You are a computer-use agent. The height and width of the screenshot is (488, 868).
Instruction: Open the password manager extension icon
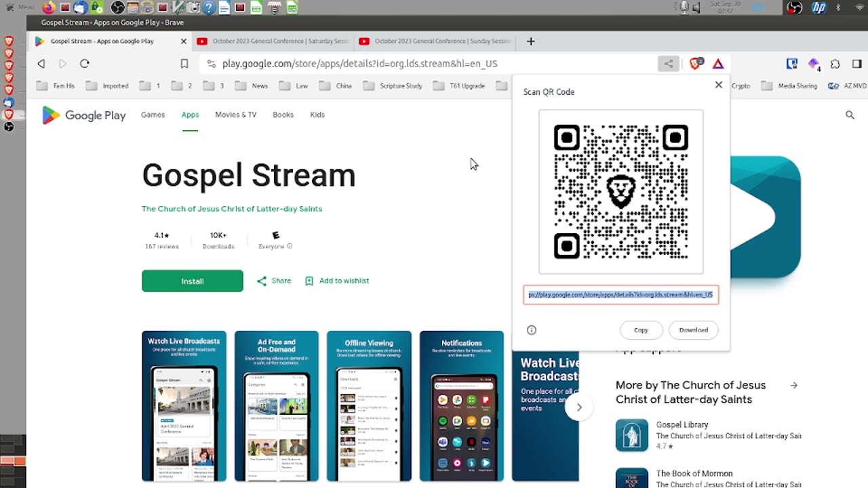[792, 64]
